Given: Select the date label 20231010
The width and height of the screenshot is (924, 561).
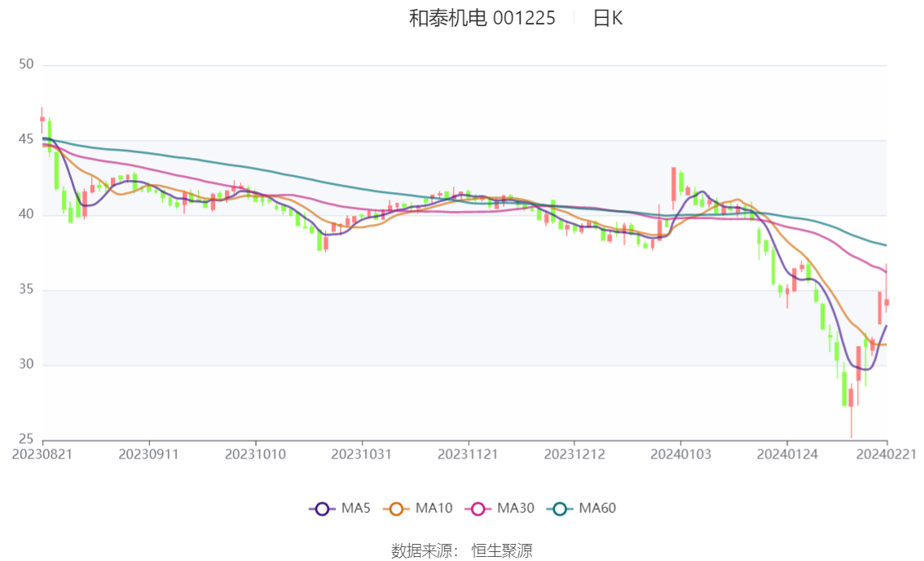Looking at the screenshot, I should tap(255, 454).
